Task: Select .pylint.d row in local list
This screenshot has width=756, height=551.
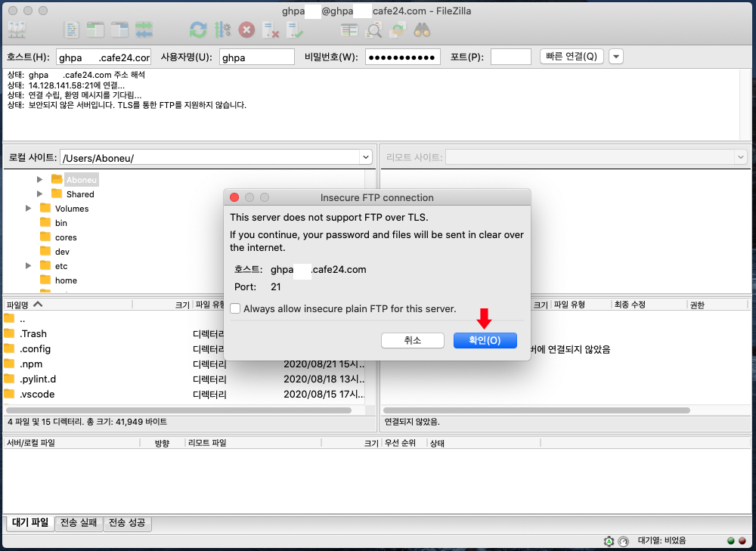Action: pos(184,379)
